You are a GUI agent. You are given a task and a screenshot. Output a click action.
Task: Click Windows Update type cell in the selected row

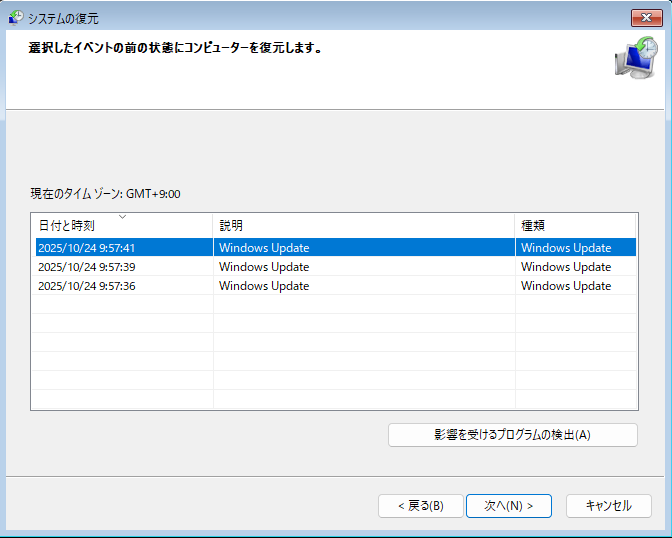pyautogui.click(x=566, y=248)
